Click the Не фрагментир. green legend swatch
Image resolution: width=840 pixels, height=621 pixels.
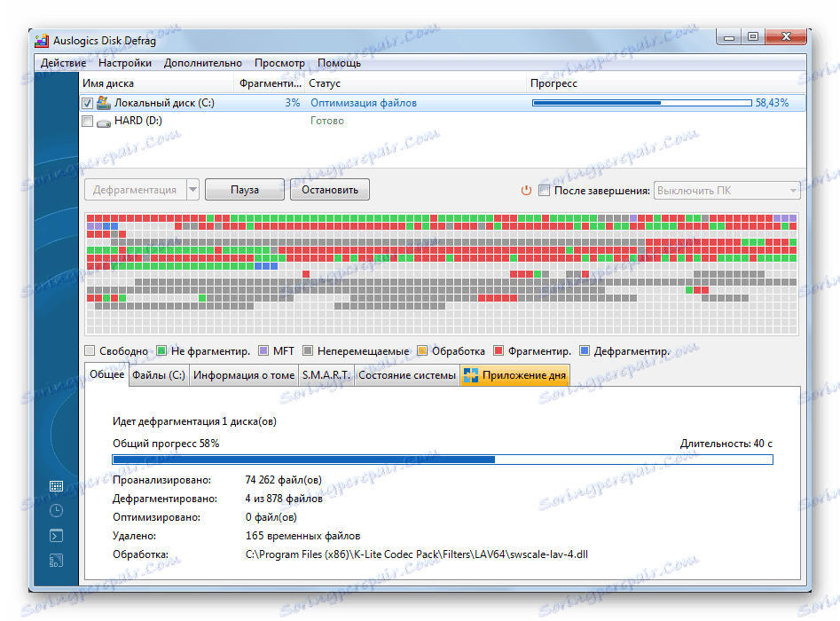161,351
